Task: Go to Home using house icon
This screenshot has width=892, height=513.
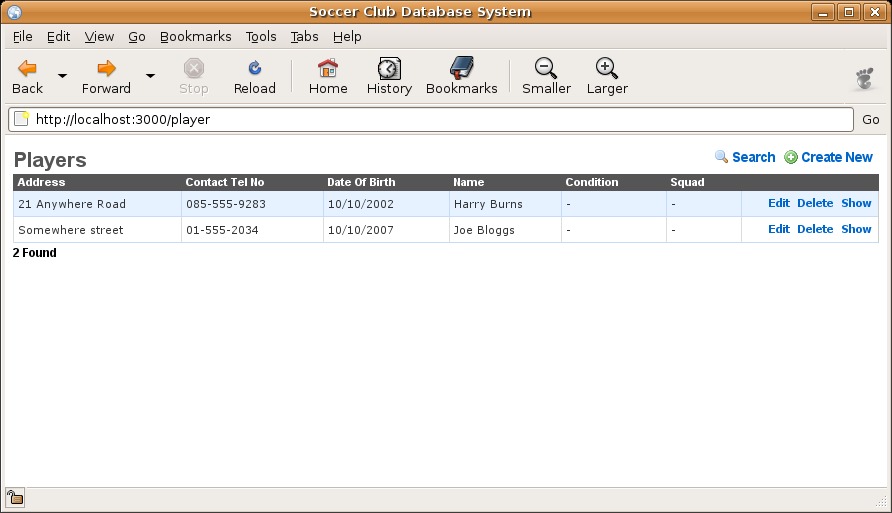Action: (x=327, y=69)
